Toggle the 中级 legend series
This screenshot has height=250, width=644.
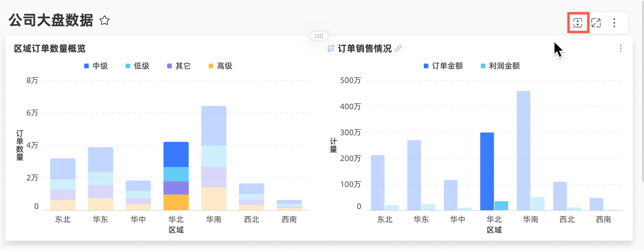96,66
